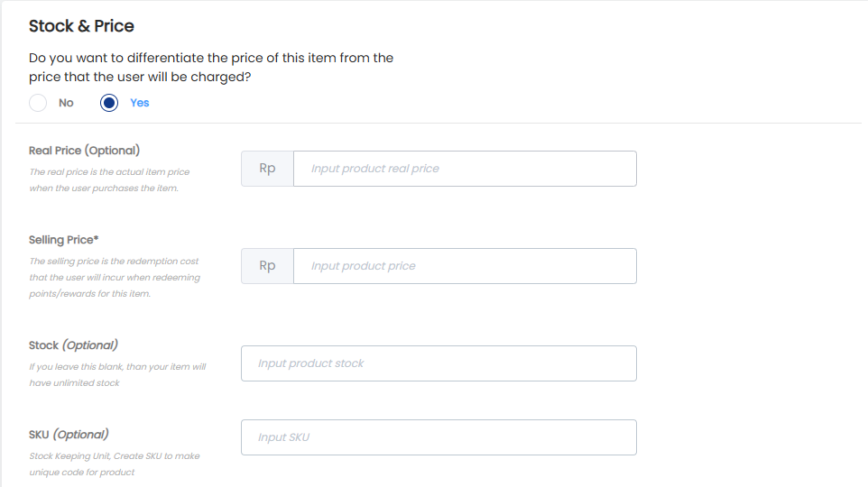Viewport: 868px width, 487px height.
Task: Click the Rp prefix beside real price
Action: 267,169
